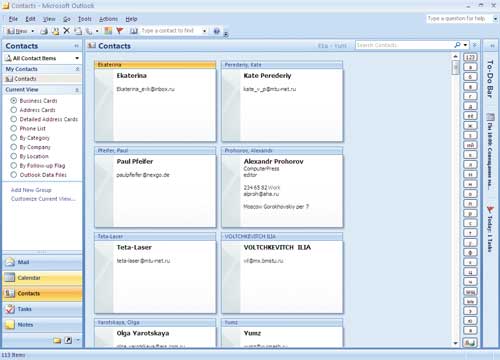Collapse the Current View group
Image resolution: width=500 pixels, height=360 pixels.
[77, 90]
